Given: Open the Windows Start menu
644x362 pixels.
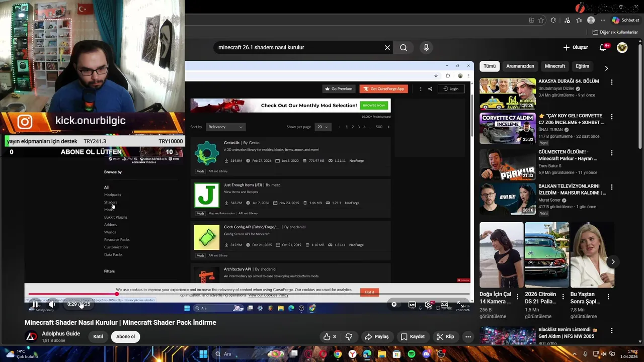Looking at the screenshot, I should coord(203,354).
